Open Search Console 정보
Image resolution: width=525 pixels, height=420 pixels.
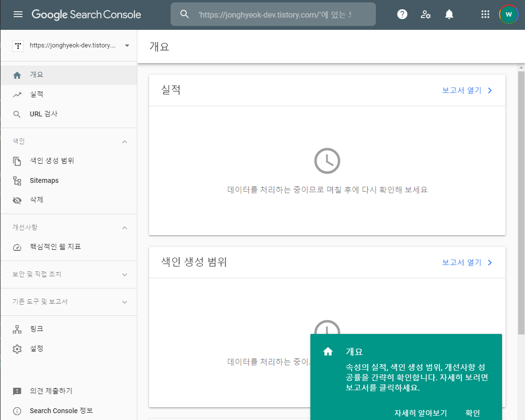pyautogui.click(x=68, y=411)
